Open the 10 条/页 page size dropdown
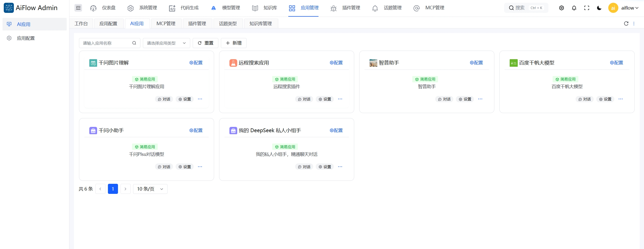The width and height of the screenshot is (644, 249). click(150, 189)
